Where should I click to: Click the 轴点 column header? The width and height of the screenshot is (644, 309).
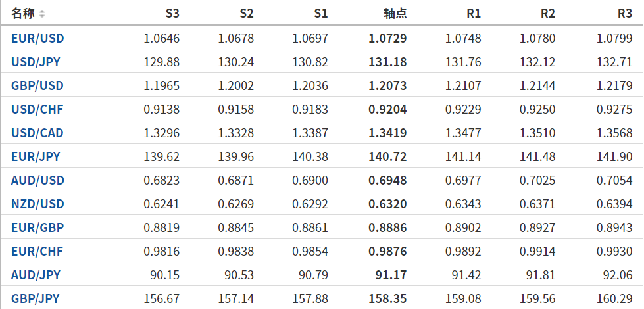(395, 14)
